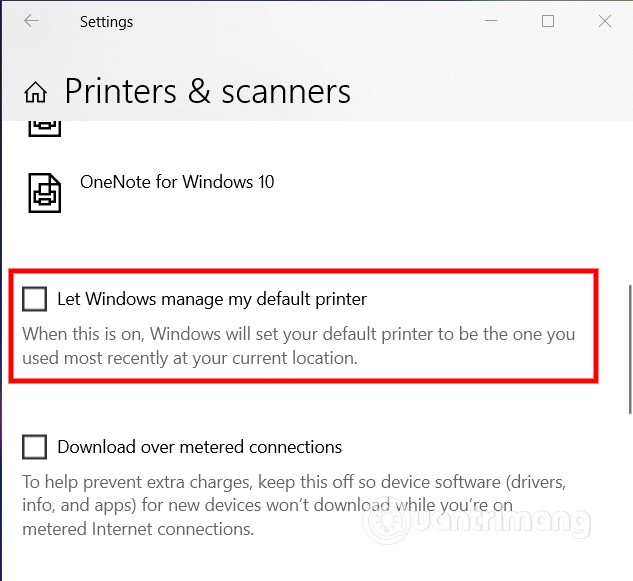The width and height of the screenshot is (633, 581).
Task: Click the Download over metered connections label text
Action: point(199,447)
